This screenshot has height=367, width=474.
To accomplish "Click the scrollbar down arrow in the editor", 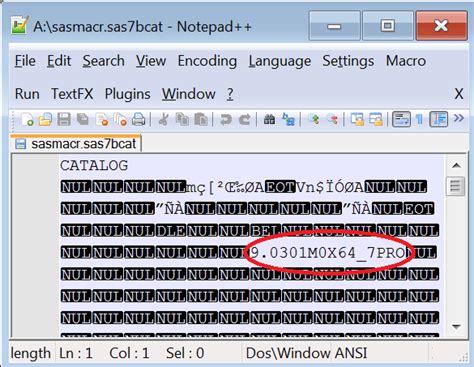I will pyautogui.click(x=456, y=326).
